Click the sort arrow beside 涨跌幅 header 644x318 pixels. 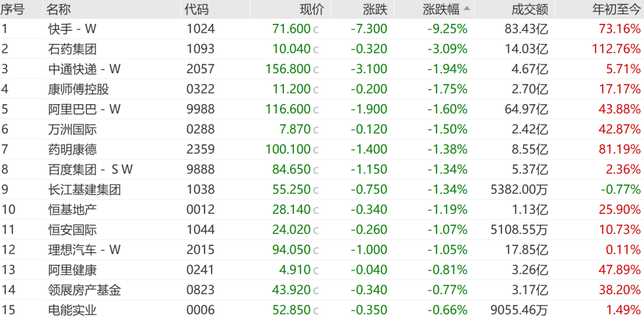467,8
